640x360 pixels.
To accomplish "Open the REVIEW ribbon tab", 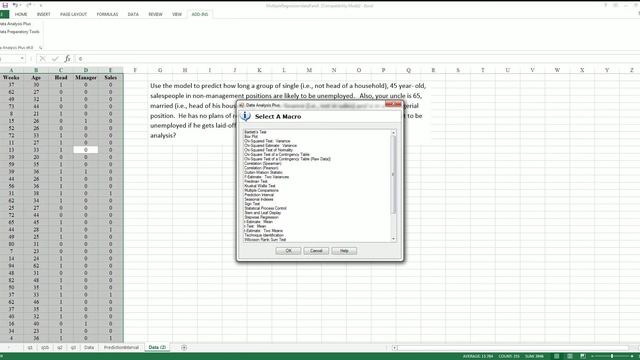I will pos(155,14).
